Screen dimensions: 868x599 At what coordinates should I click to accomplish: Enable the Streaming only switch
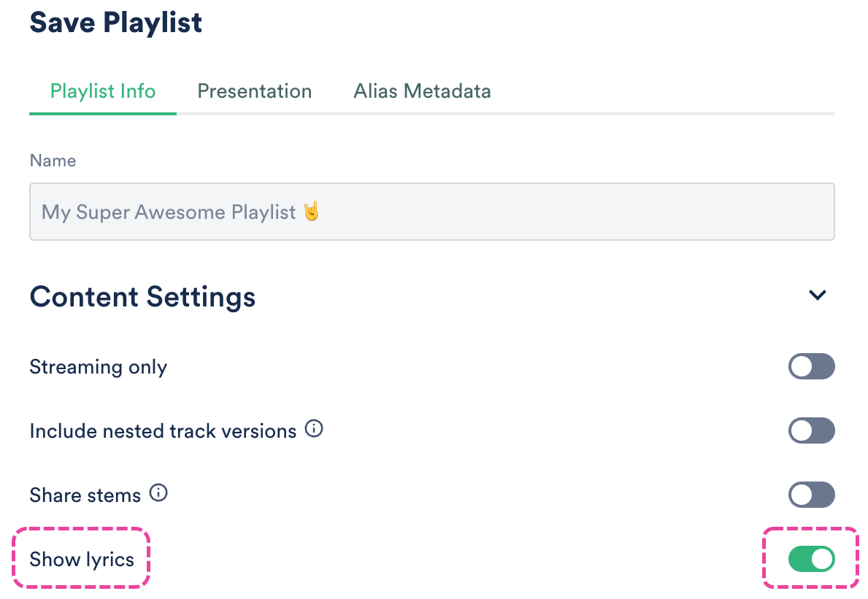(x=811, y=366)
